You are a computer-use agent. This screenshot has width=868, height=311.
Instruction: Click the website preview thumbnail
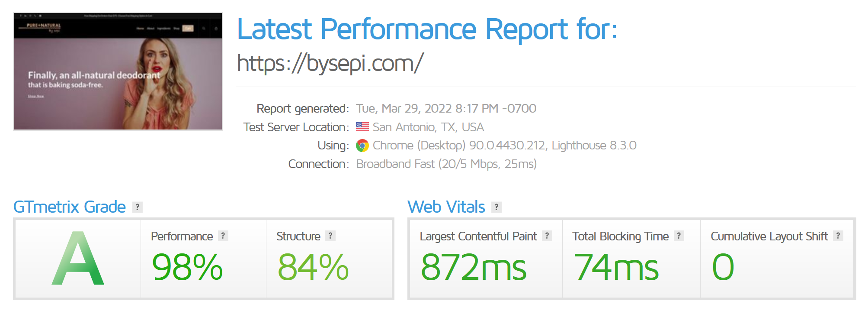pos(119,71)
